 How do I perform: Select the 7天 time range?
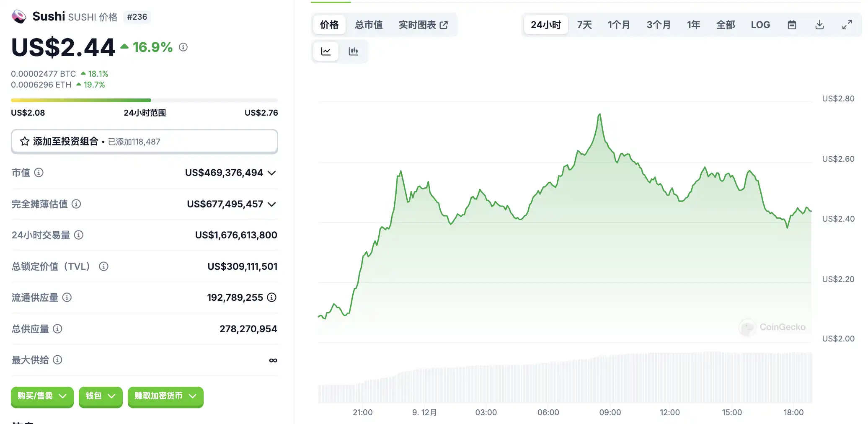click(x=584, y=25)
